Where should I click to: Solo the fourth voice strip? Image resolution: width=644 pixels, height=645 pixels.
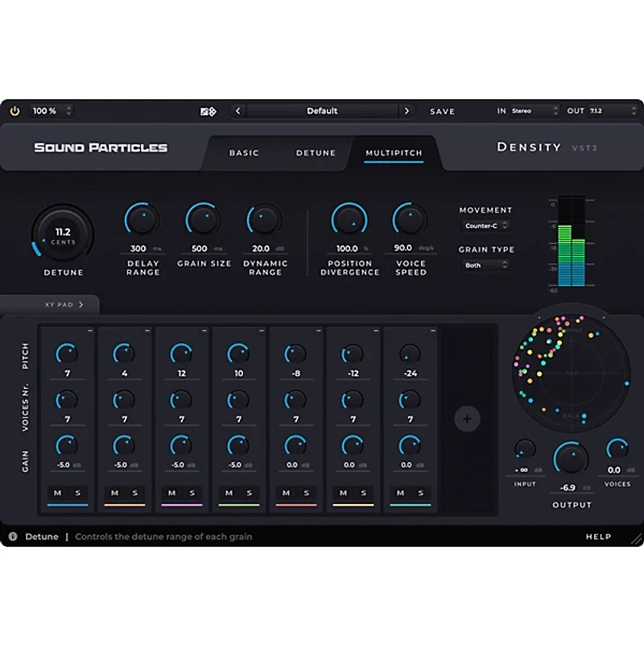pyautogui.click(x=250, y=492)
